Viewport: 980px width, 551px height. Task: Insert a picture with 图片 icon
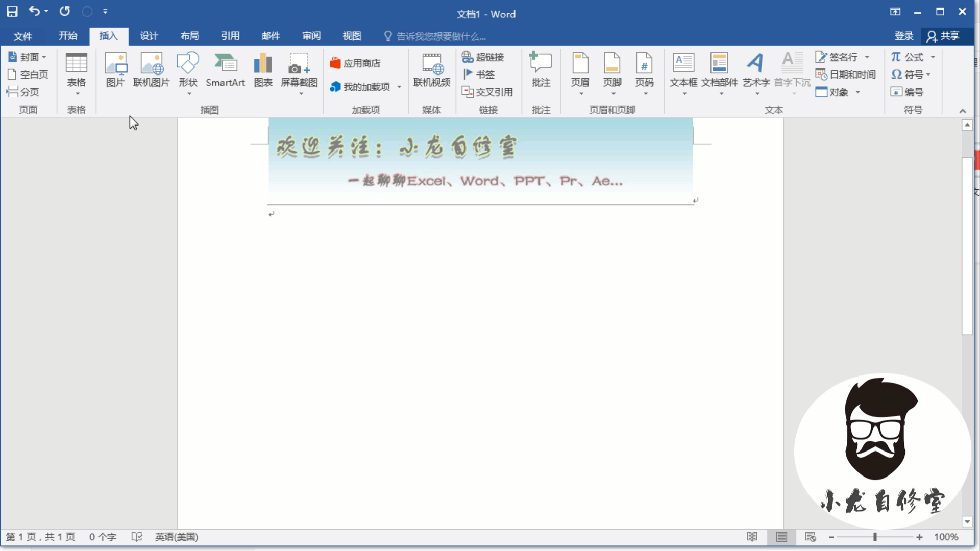[x=115, y=69]
